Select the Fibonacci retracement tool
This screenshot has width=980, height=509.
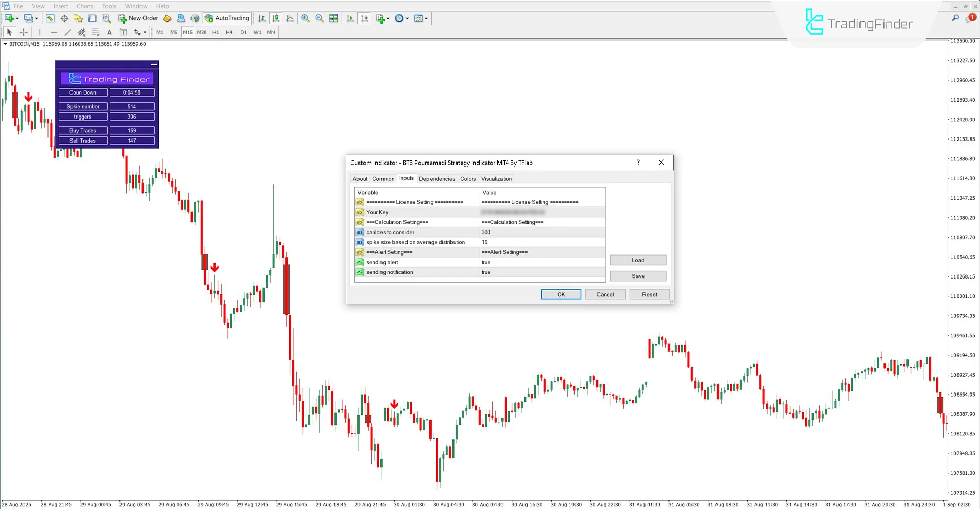pyautogui.click(x=95, y=32)
